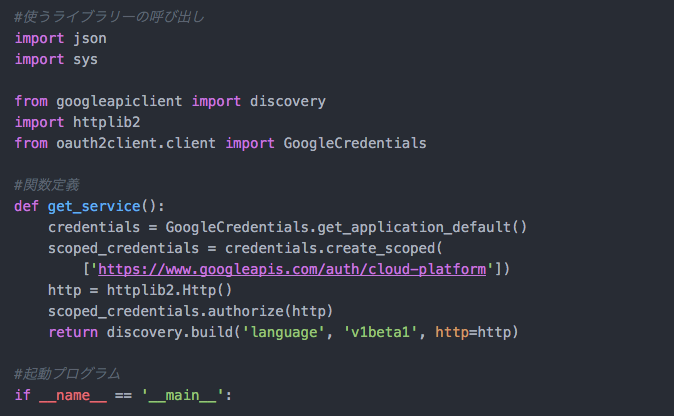The image size is (674, 416).
Task: Click the 'import httplib2' line
Action: [77, 122]
